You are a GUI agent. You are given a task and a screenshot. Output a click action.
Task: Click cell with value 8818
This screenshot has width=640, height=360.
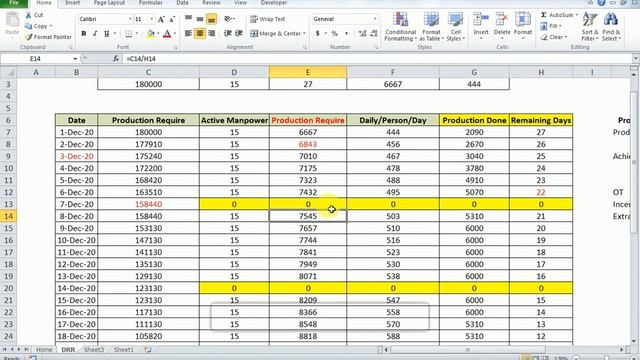(308, 336)
